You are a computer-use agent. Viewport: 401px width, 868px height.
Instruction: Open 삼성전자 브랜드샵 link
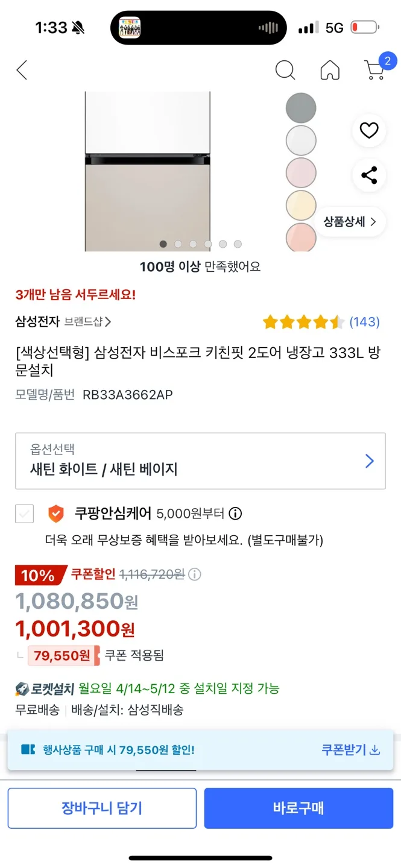point(63,322)
